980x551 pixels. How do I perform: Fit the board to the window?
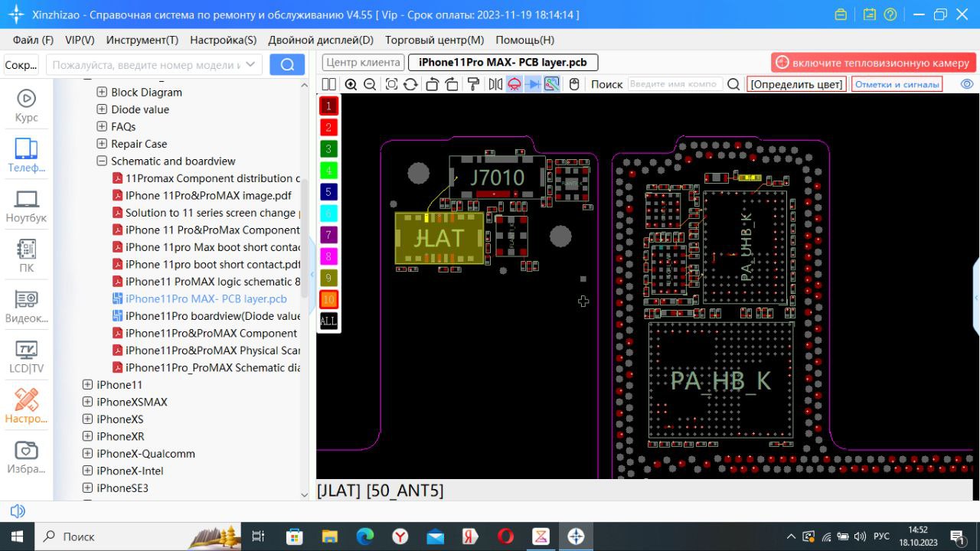[x=391, y=84]
